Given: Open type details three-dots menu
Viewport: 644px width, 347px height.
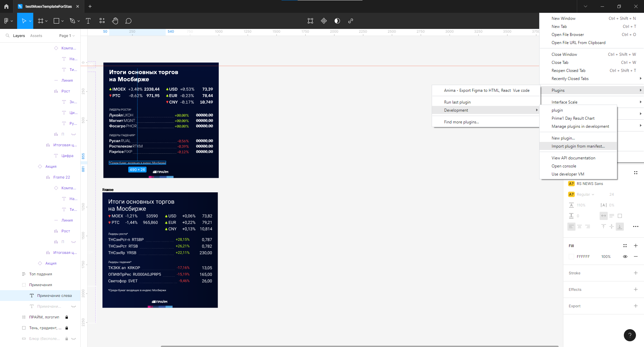Looking at the screenshot, I should click(x=636, y=227).
